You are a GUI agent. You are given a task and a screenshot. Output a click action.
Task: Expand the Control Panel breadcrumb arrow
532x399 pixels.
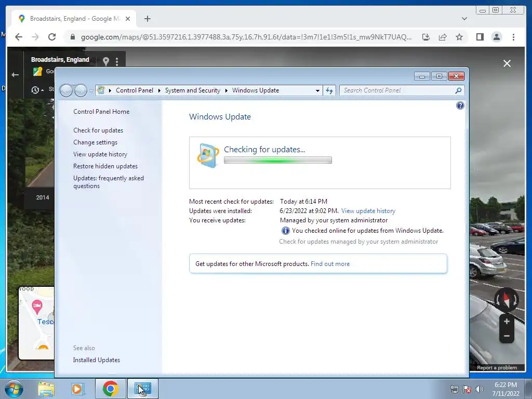159,90
